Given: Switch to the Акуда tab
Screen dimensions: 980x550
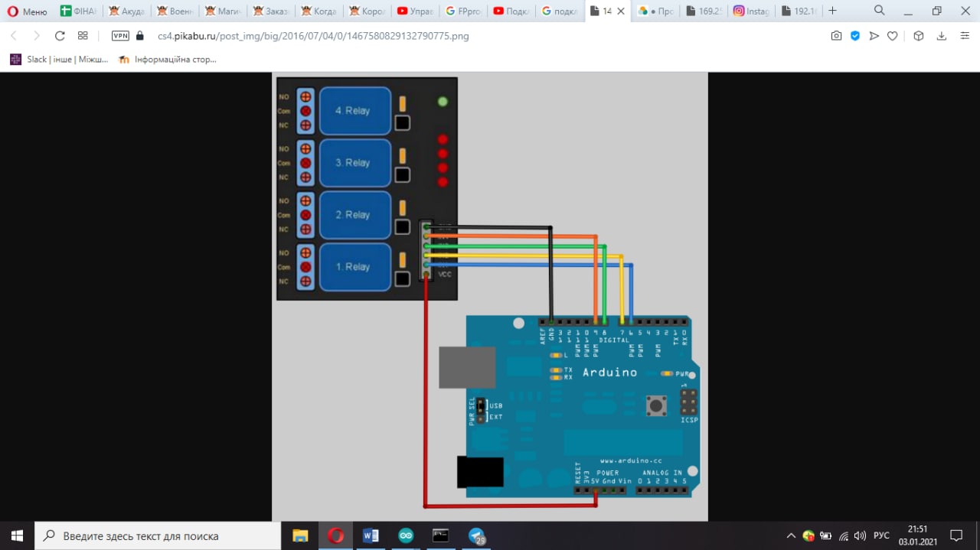Looking at the screenshot, I should click(127, 11).
